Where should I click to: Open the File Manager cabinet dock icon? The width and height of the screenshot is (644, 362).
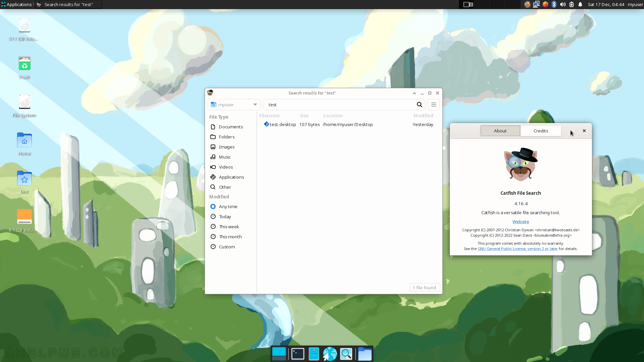pos(314,354)
